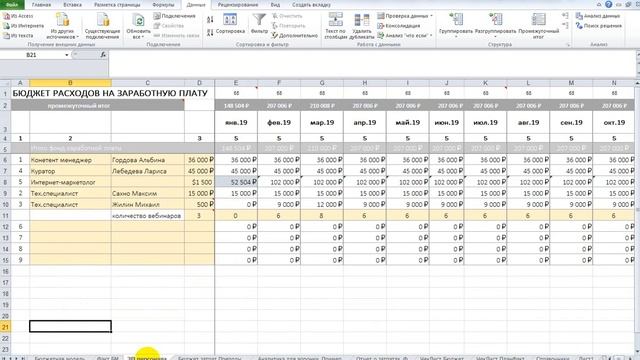Switch to the Разметка страницы ribbon tab

(117, 5)
